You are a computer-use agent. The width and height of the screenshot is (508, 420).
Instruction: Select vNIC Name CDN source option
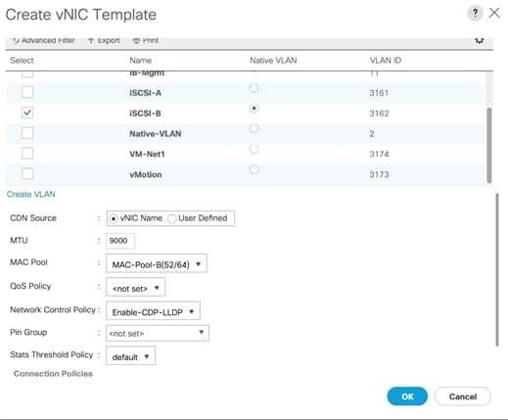point(114,218)
